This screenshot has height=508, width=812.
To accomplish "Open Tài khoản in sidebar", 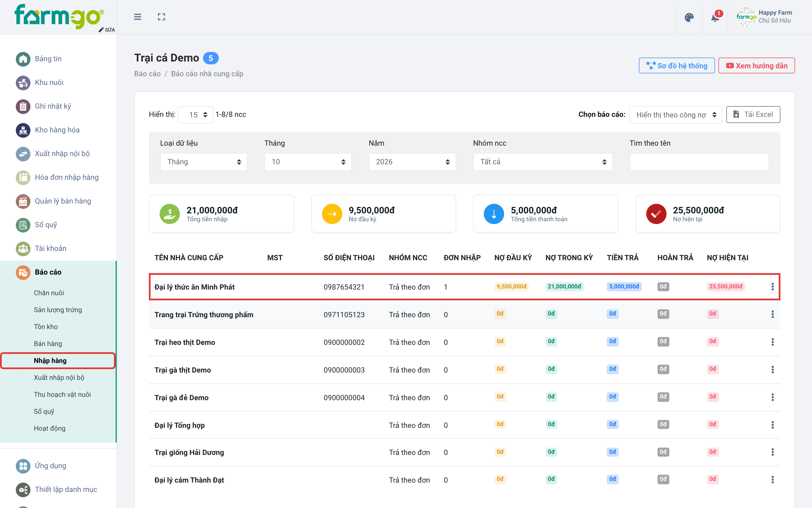I will point(41,249).
